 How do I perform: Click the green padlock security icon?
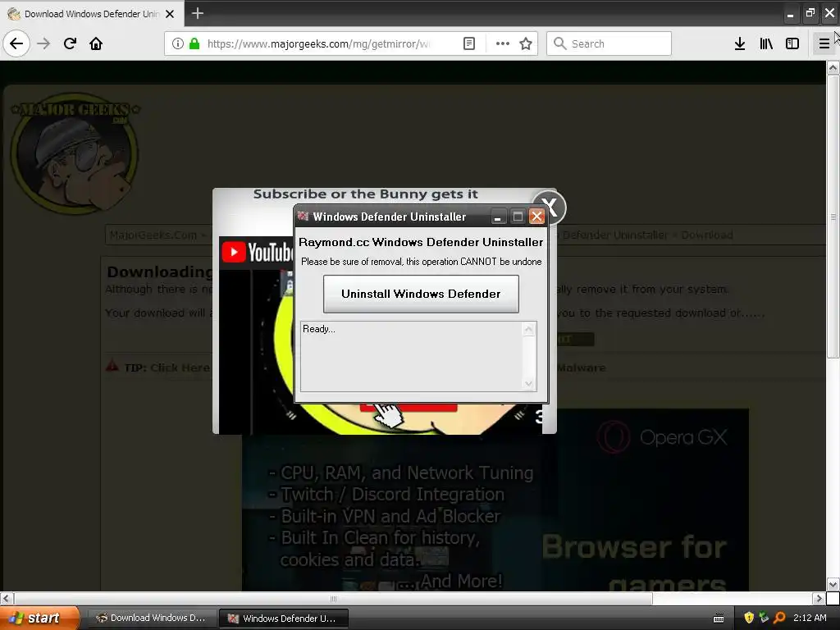(x=194, y=43)
